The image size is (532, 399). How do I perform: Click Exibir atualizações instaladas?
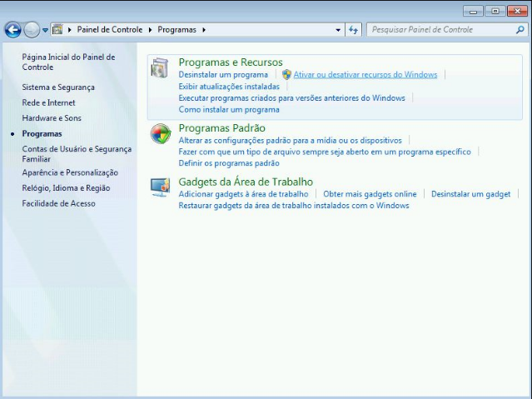coord(229,87)
